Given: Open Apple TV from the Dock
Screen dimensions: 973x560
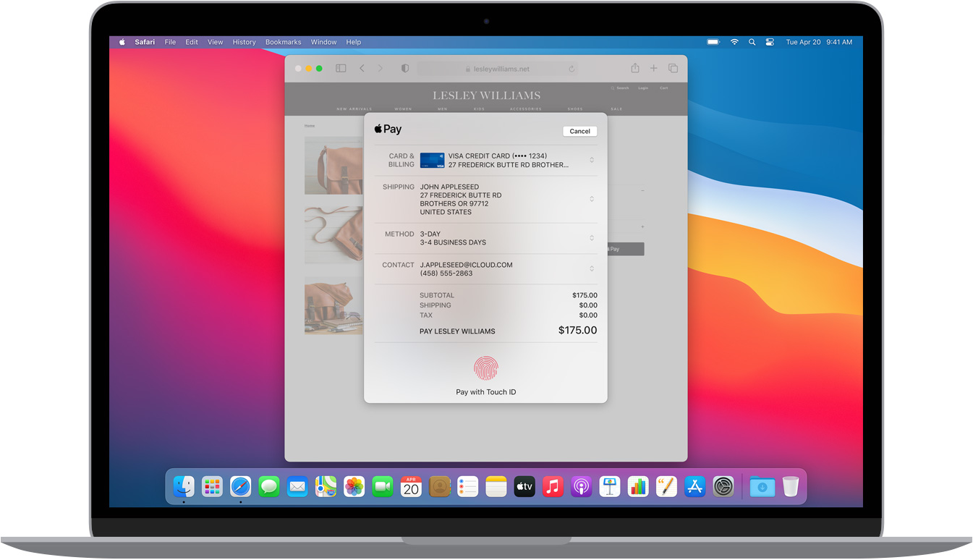Looking at the screenshot, I should coord(524,486).
